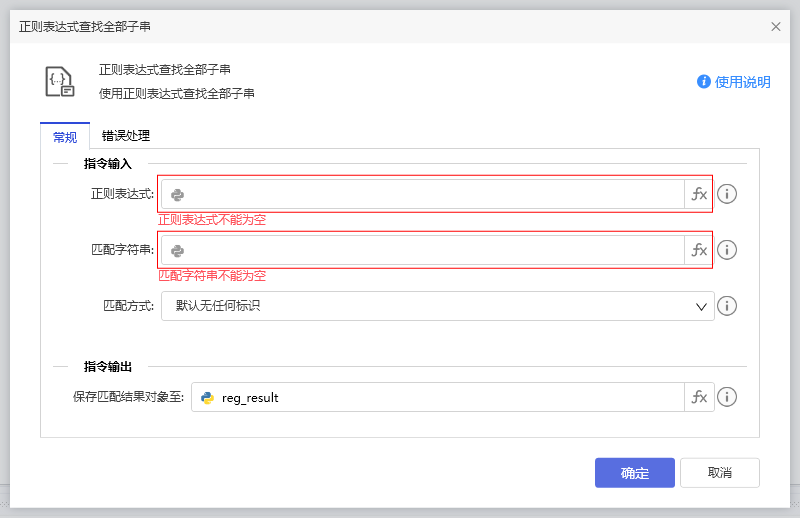Expand the 匹配方式 dropdown arrow
The image size is (800, 518).
701,306
